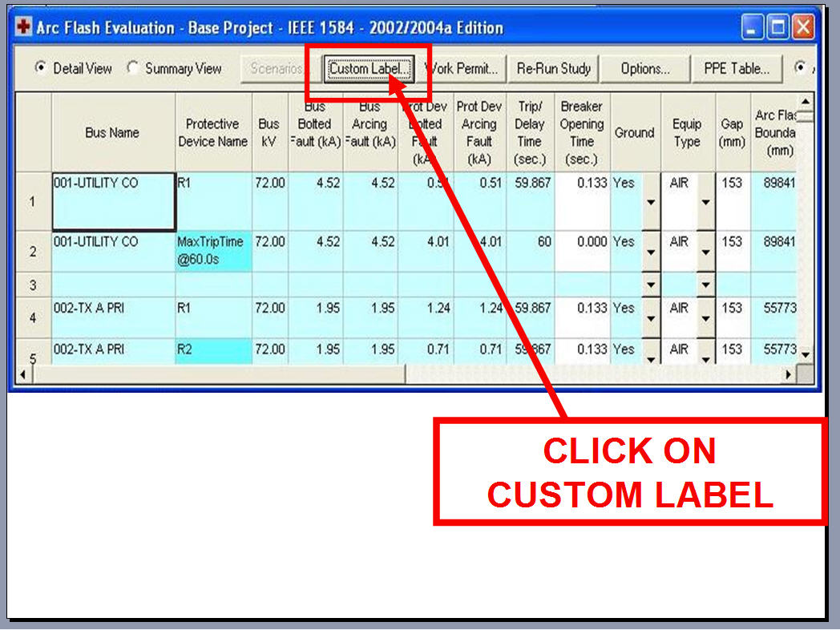This screenshot has width=840, height=630.
Task: Open Equip Type dropdown for row 4
Action: pos(705,318)
